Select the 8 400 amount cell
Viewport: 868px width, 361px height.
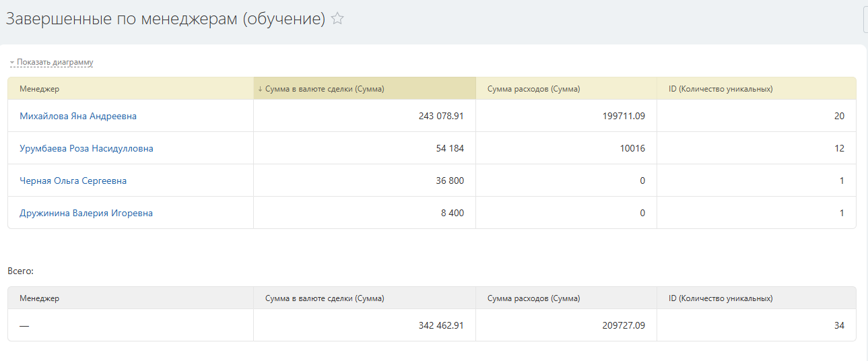pyautogui.click(x=453, y=214)
